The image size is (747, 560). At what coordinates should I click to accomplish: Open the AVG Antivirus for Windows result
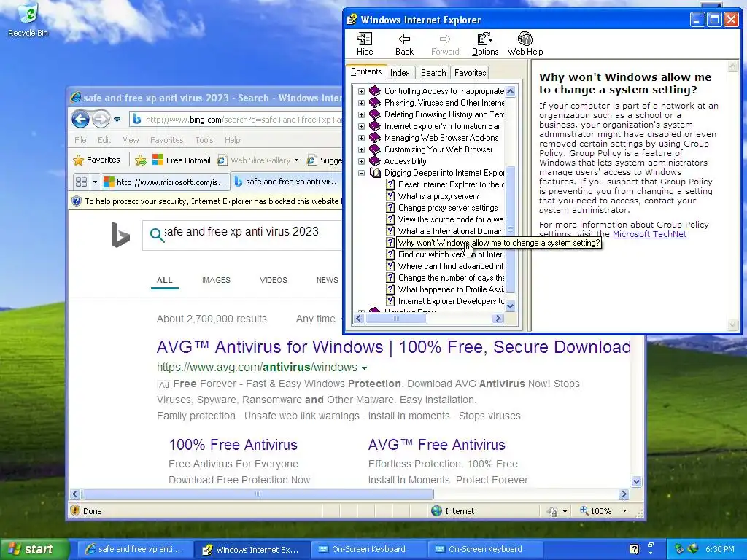coord(393,347)
